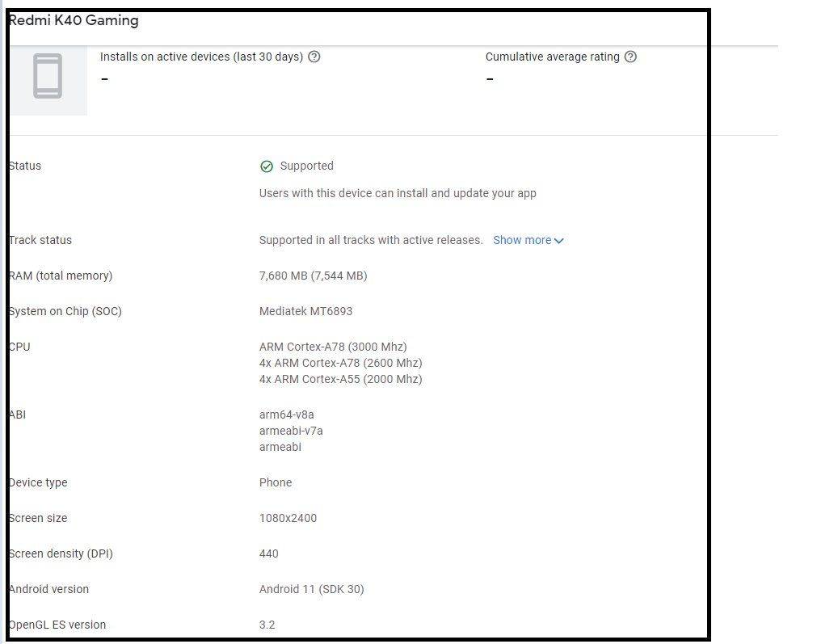The width and height of the screenshot is (817, 644).
Task: Select the Screen density 440 DPI value
Action: [268, 554]
